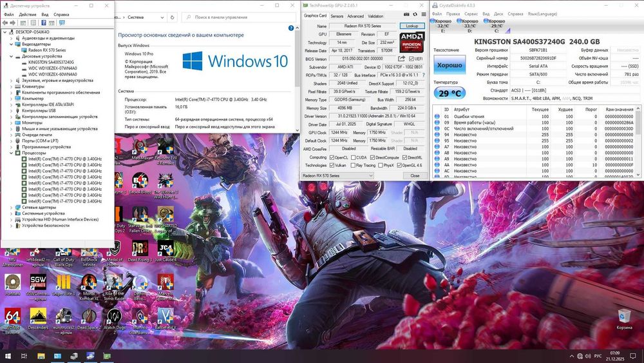Open Rise of the Tomb Raider shortcut

pos(115,287)
